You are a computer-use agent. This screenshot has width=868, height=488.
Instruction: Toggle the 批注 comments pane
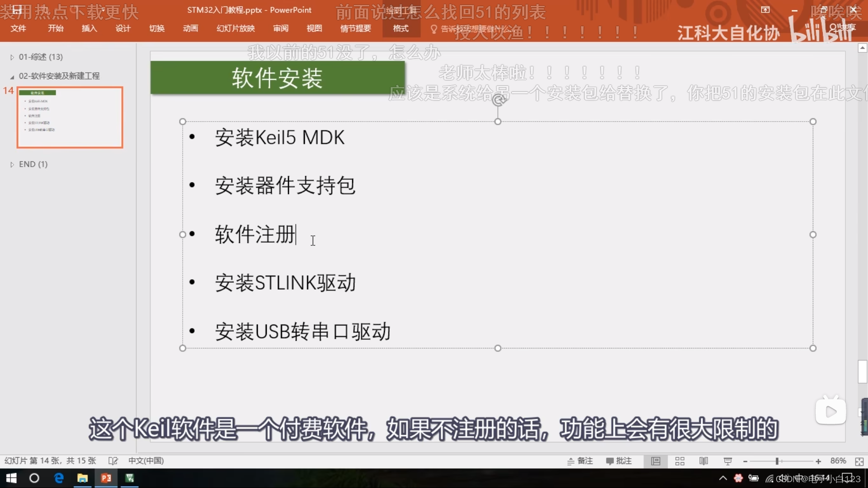click(x=618, y=461)
